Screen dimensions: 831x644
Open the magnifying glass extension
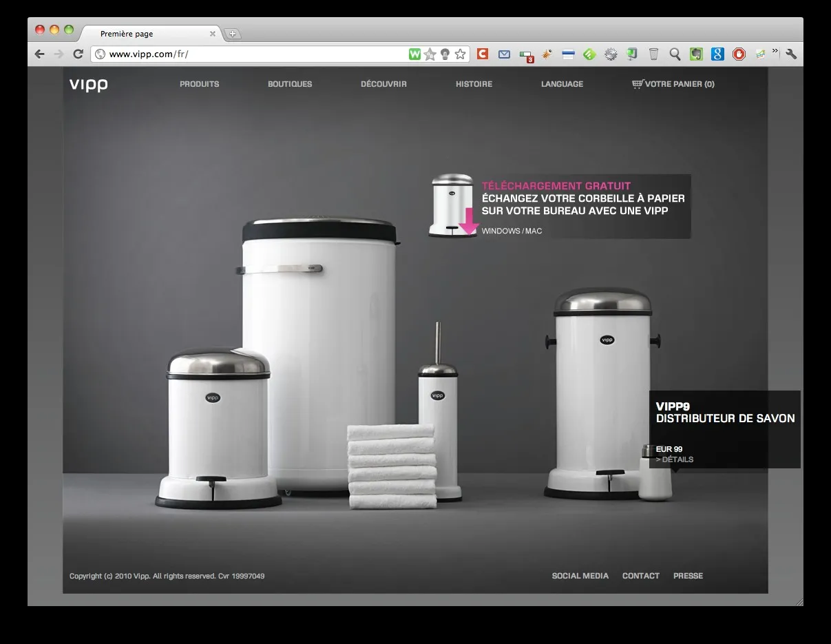pyautogui.click(x=675, y=54)
